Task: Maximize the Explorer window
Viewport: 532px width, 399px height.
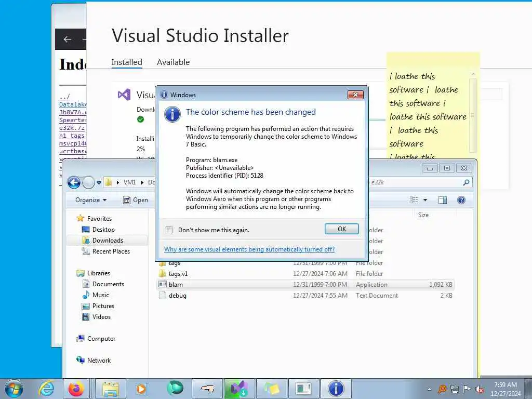Action: [x=447, y=168]
